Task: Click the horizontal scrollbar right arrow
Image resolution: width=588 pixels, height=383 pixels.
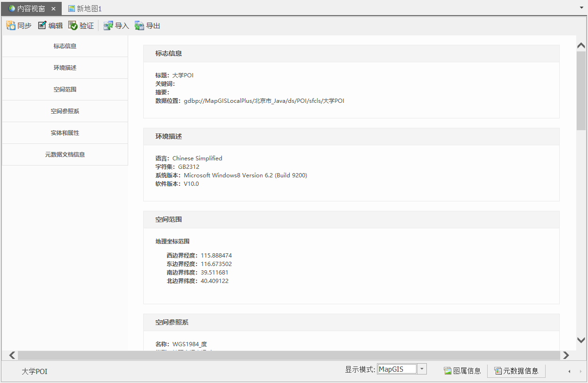Action: point(566,355)
